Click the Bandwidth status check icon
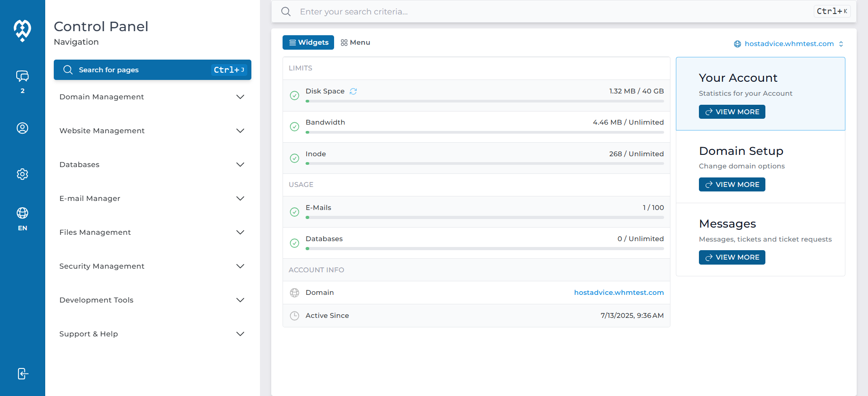868x396 pixels. click(294, 127)
